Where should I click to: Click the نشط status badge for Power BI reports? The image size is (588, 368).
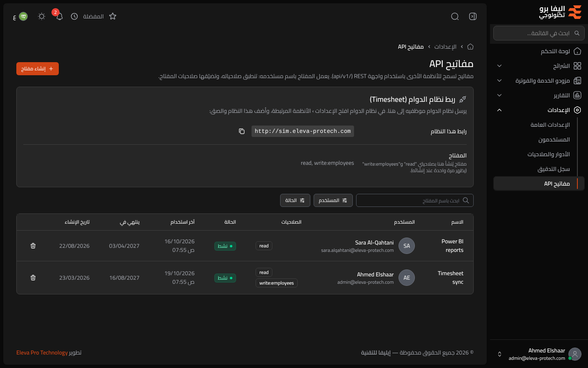tap(225, 246)
